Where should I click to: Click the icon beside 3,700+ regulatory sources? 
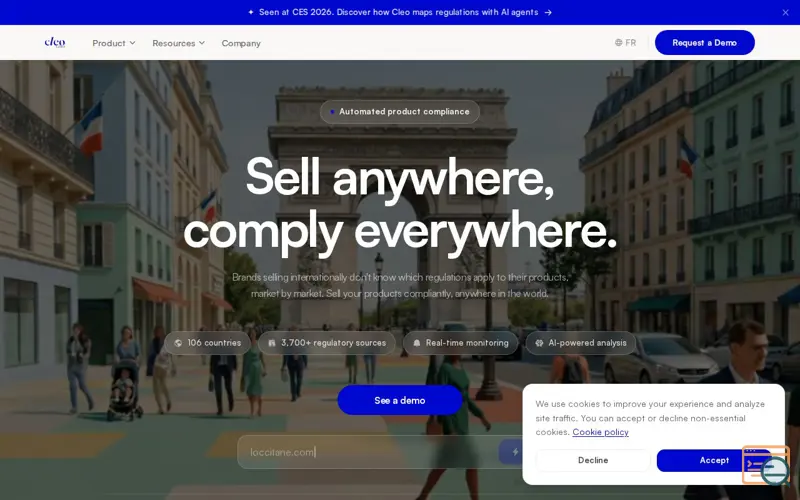(272, 343)
